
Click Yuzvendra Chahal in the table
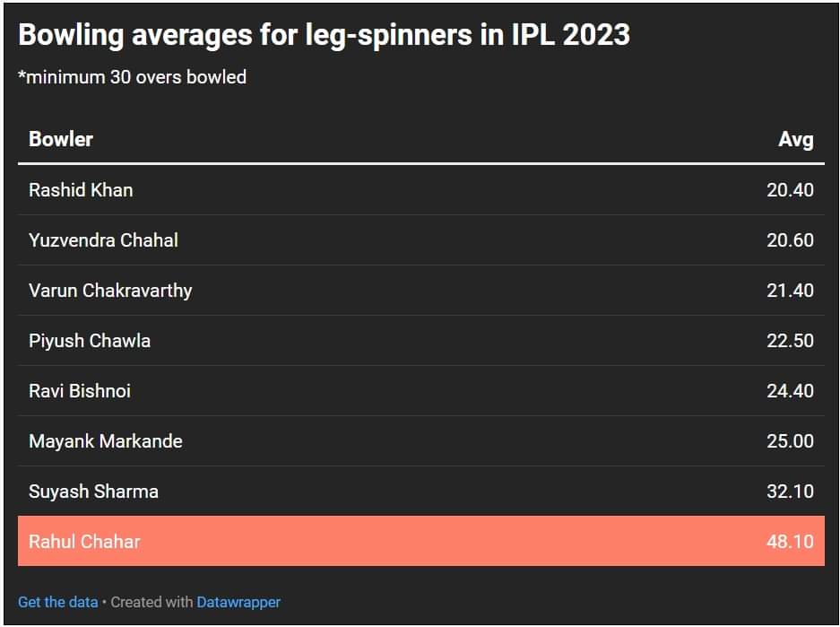point(103,240)
